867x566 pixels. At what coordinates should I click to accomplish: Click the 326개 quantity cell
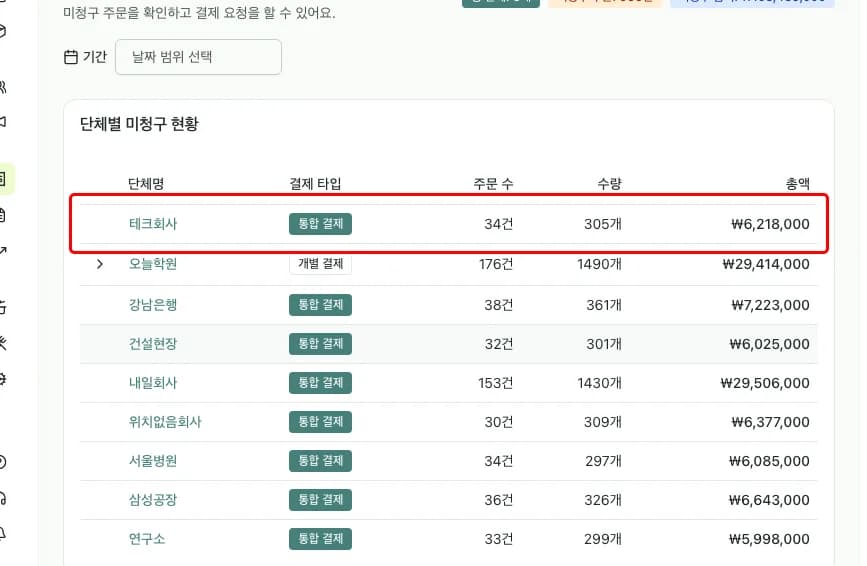coord(603,500)
